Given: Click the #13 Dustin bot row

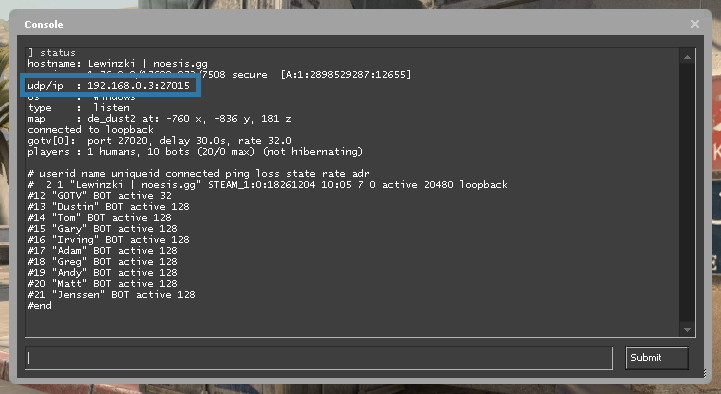Looking at the screenshot, I should pos(108,207).
